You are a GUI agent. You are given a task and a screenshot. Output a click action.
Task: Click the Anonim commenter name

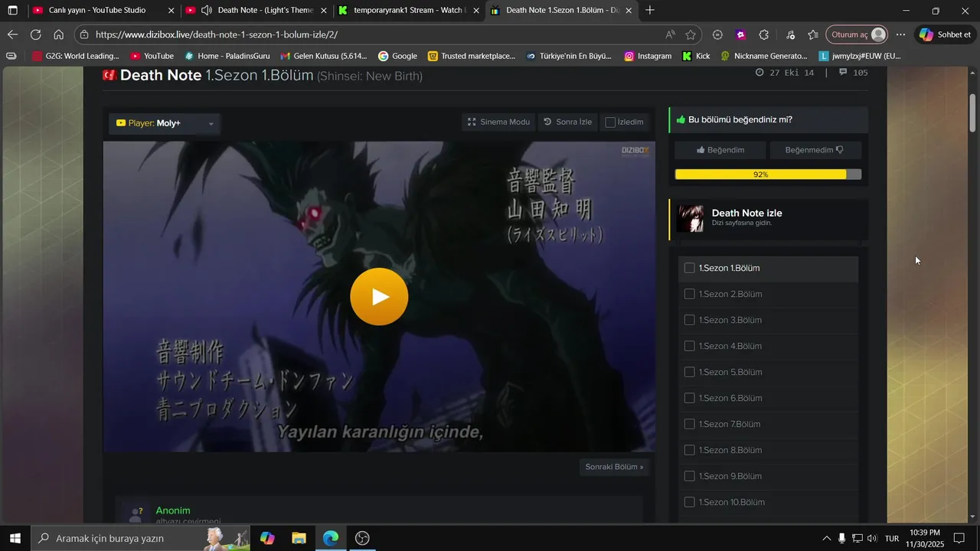pos(173,510)
